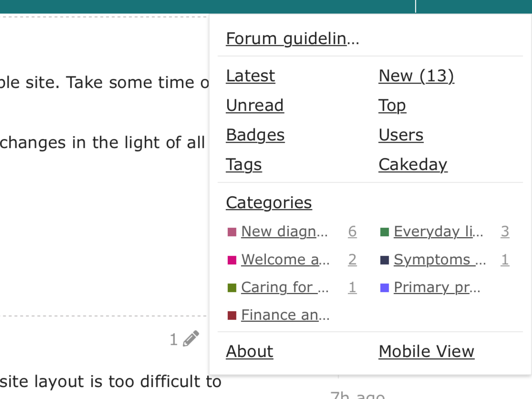The height and width of the screenshot is (399, 532).
Task: Click the pencil edit history icon
Action: (x=191, y=339)
